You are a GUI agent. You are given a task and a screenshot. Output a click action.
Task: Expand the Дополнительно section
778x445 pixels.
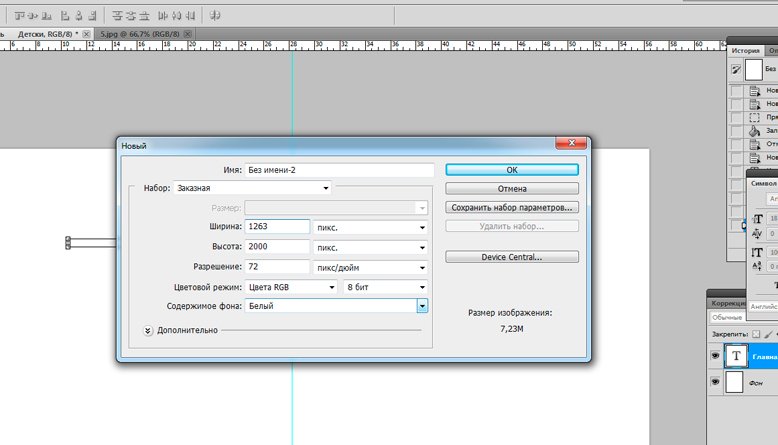point(148,329)
